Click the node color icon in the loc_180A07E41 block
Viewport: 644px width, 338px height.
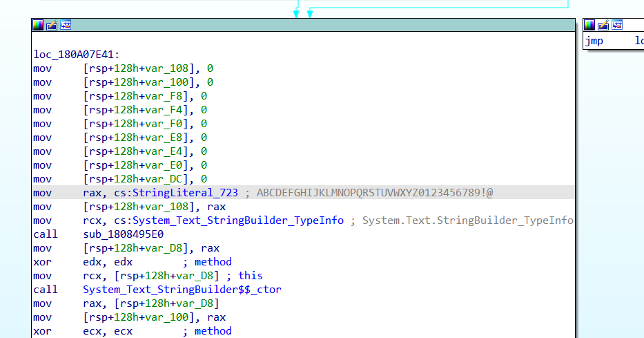click(38, 25)
